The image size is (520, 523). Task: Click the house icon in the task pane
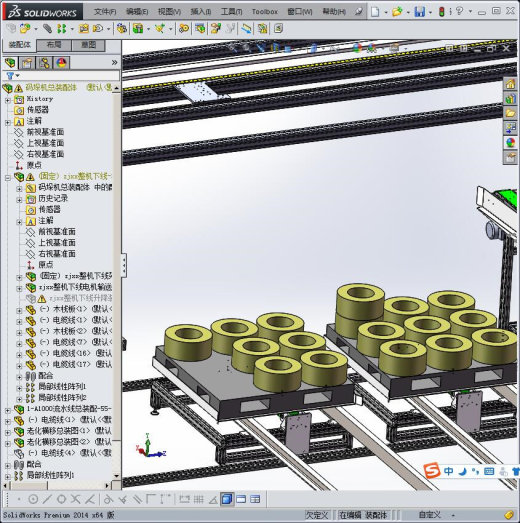[x=510, y=84]
